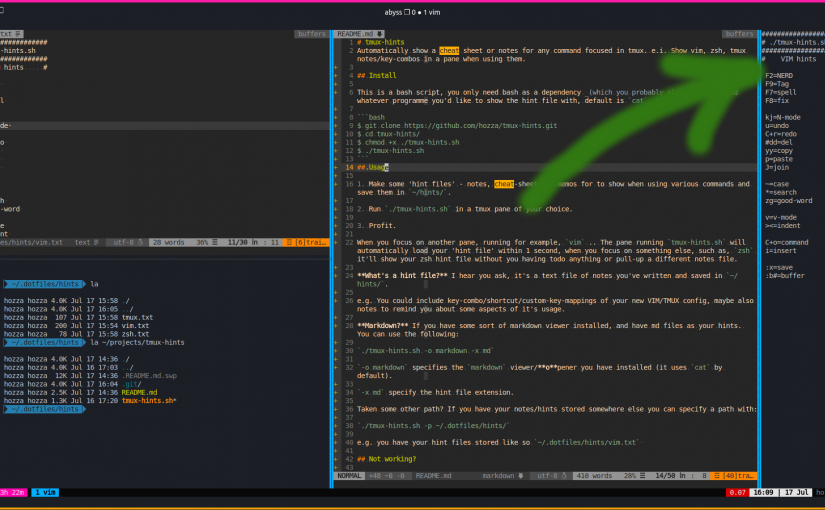Click the '17 Jul' date in tmux status bar

pos(796,493)
